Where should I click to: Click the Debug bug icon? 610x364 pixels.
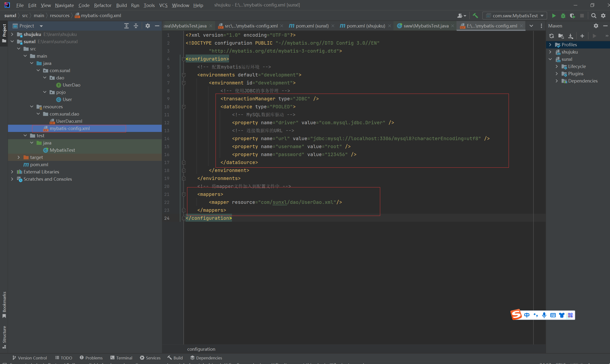(563, 16)
